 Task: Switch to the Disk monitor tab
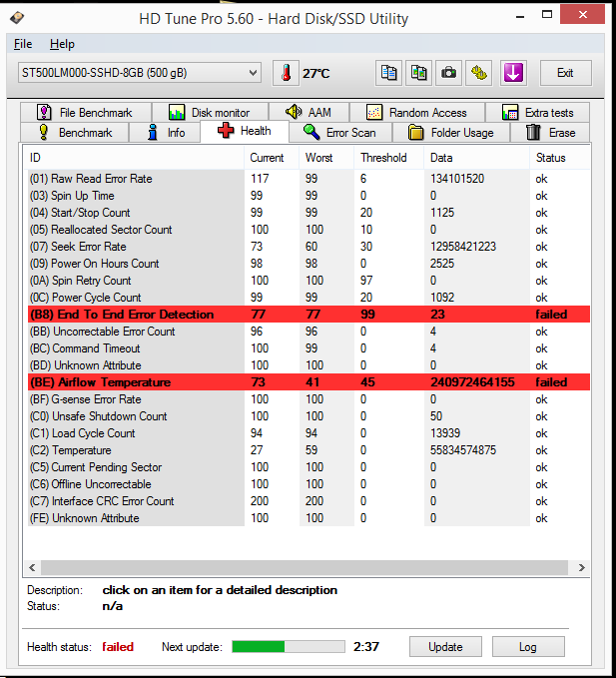(210, 113)
